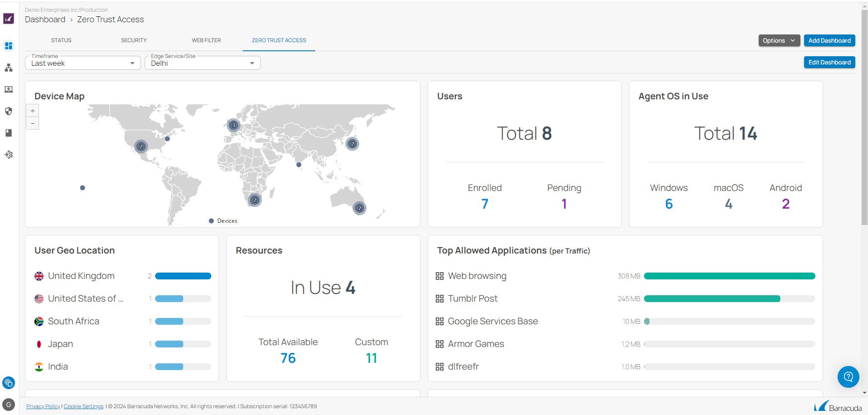Click the India device dot on map
The image size is (868, 415).
coord(299,165)
